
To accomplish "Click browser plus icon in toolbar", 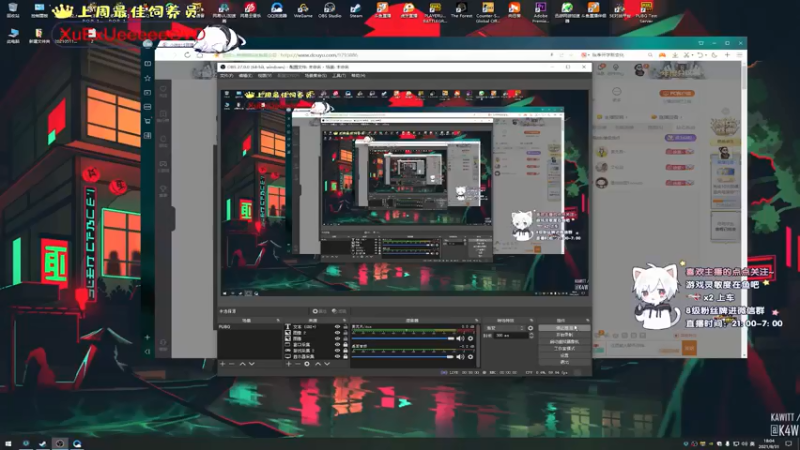I will click(x=727, y=55).
